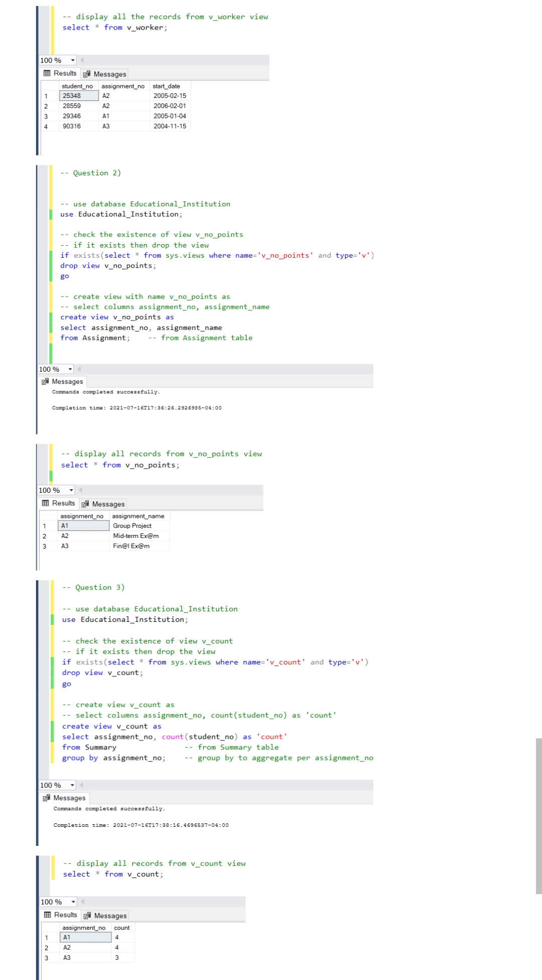The width and height of the screenshot is (542, 980).
Task: Click the start_date column header
Action: [x=166, y=86]
